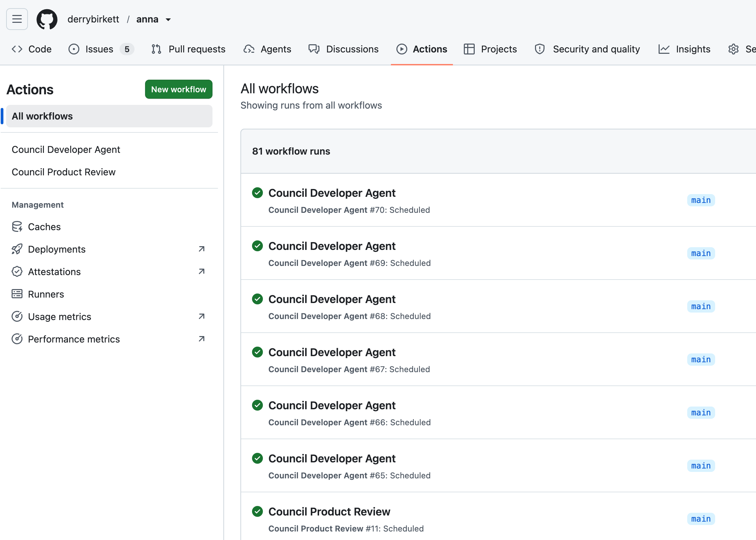Click the Actions play-circle icon

pyautogui.click(x=402, y=49)
